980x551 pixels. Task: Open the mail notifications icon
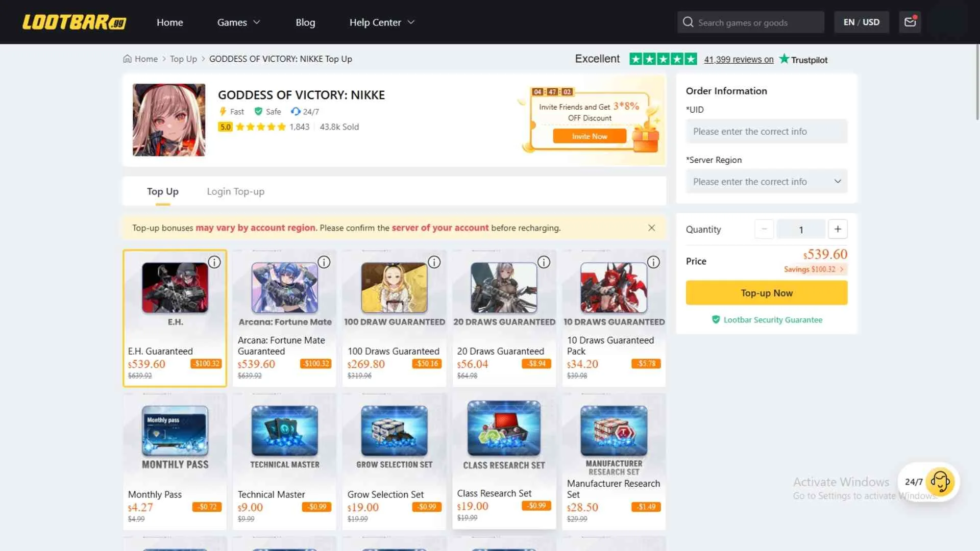[x=910, y=22]
